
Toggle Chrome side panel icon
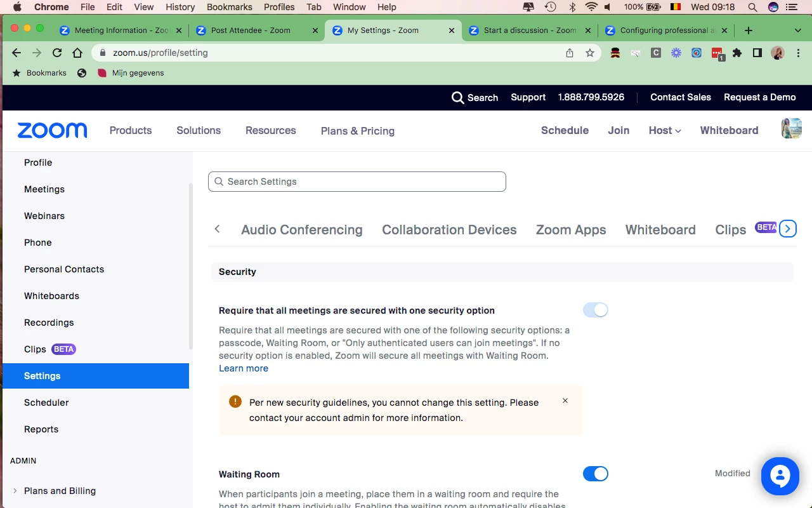(x=757, y=53)
